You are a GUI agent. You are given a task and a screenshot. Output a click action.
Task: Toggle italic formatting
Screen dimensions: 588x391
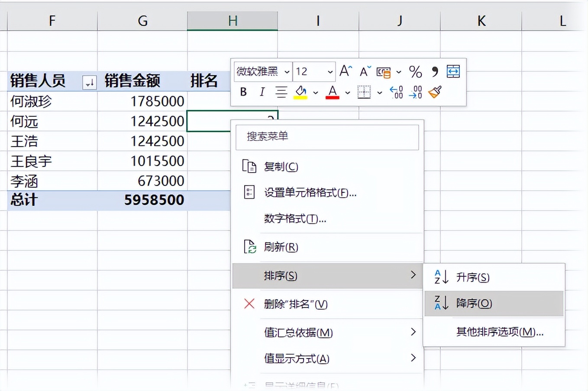click(262, 92)
